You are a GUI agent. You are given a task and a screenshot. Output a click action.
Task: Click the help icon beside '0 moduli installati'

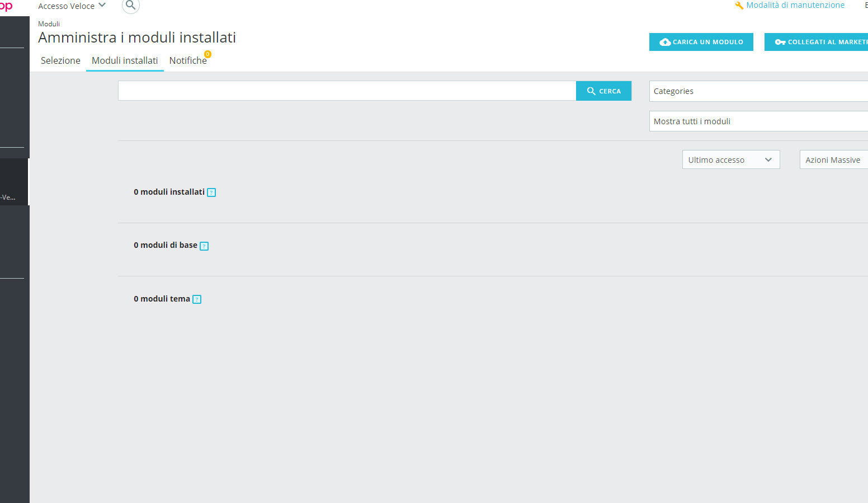tap(211, 192)
